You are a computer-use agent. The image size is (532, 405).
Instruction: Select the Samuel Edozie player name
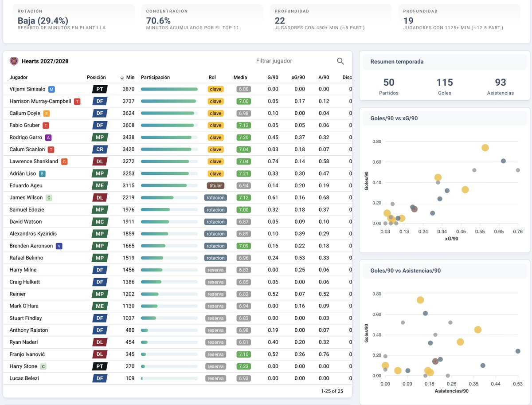(x=27, y=210)
